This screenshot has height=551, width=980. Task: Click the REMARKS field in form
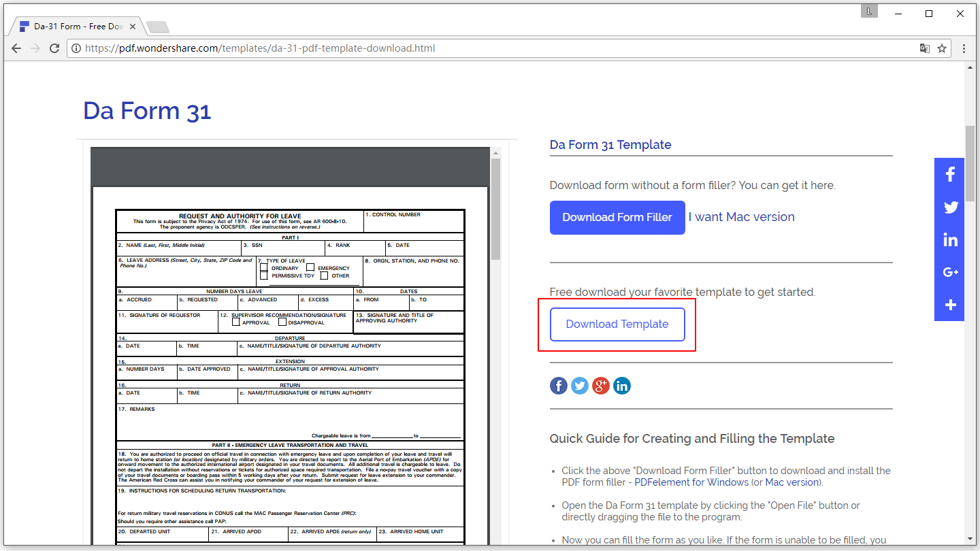coord(291,422)
